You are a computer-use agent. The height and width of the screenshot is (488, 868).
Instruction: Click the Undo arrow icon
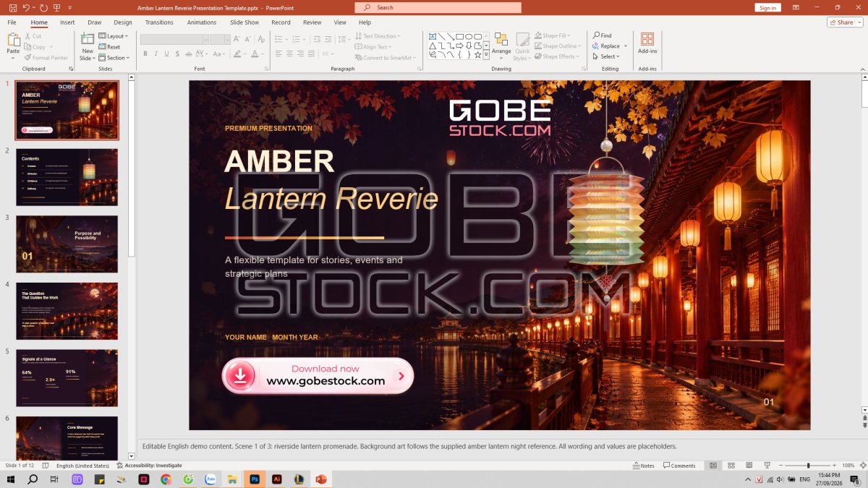coord(26,7)
